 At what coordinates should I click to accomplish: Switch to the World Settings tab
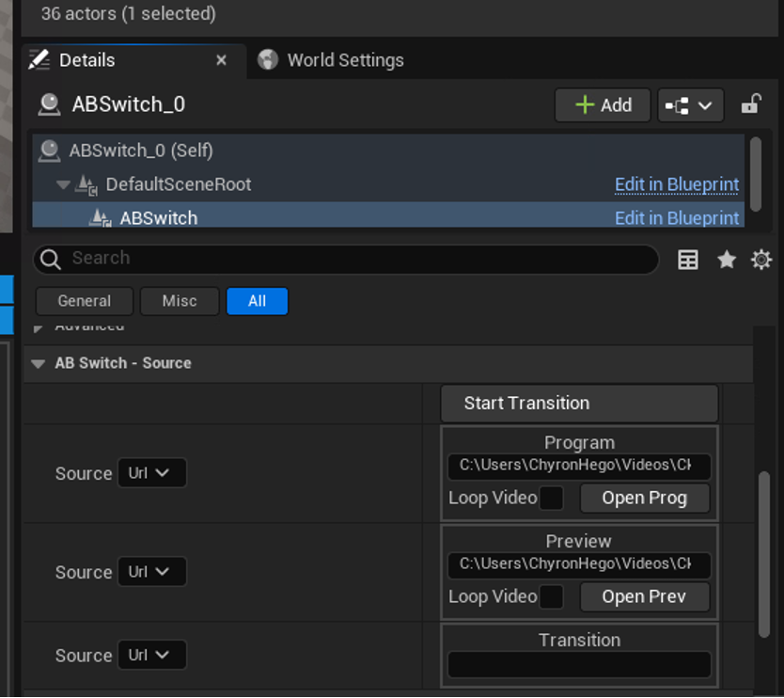[x=344, y=60]
